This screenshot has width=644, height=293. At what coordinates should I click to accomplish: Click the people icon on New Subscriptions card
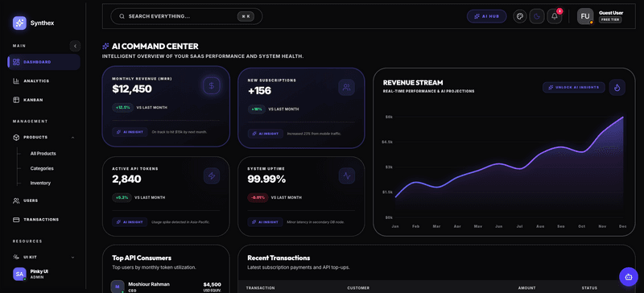[x=347, y=87]
